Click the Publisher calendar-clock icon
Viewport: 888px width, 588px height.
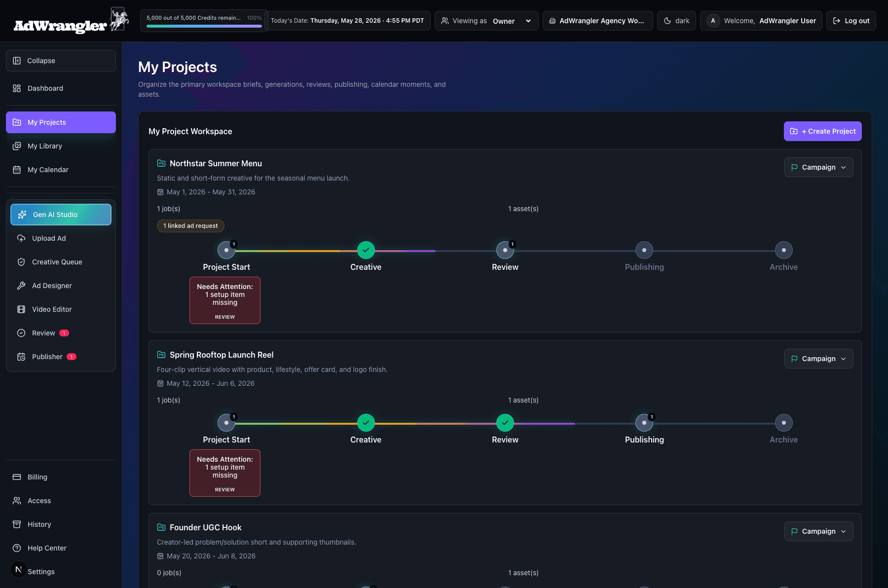coord(21,357)
